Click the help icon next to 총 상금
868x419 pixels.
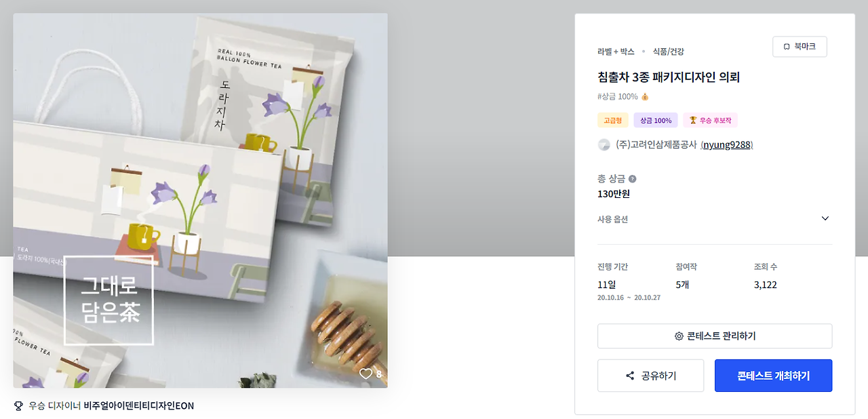pos(633,179)
